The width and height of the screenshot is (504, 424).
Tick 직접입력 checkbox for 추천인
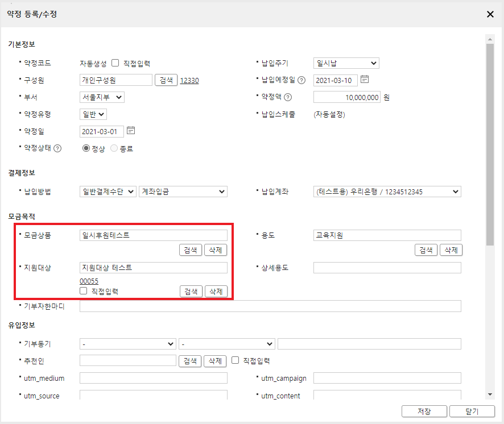[236, 360]
